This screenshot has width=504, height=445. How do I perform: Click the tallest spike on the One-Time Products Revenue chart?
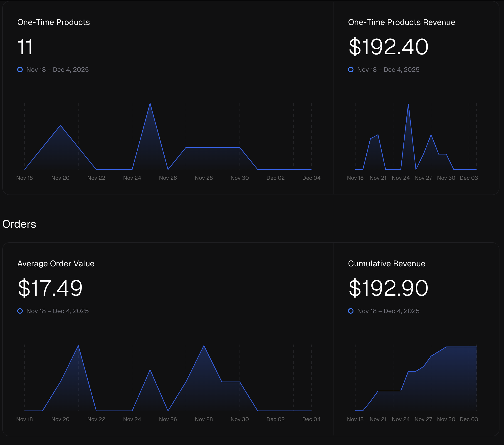pyautogui.click(x=408, y=104)
